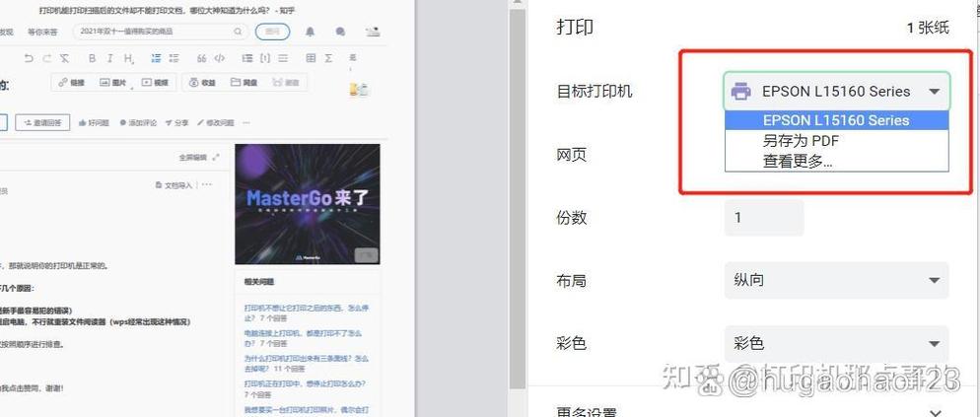980x417 pixels.
Task: Click the 全屏编辑 fullscreen edit label
Action: pos(192,158)
